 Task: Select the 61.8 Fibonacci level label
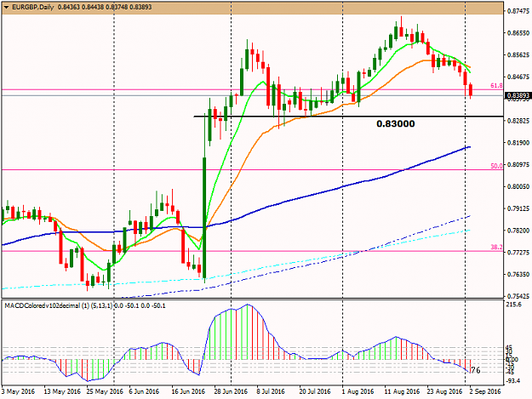(496, 86)
